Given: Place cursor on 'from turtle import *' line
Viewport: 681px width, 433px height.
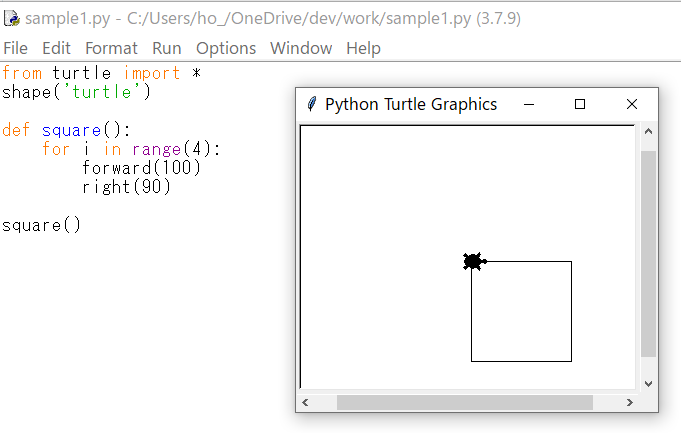Looking at the screenshot, I should 101,73.
